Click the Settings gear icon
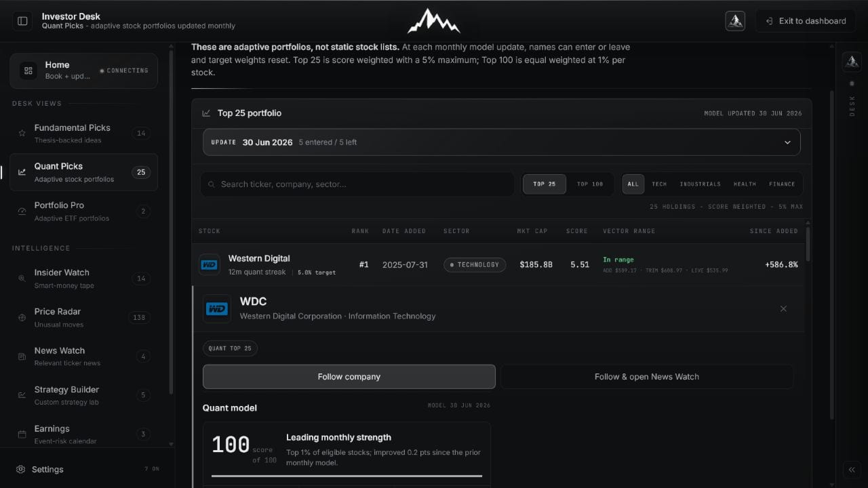Image resolution: width=868 pixels, height=488 pixels. coord(20,469)
